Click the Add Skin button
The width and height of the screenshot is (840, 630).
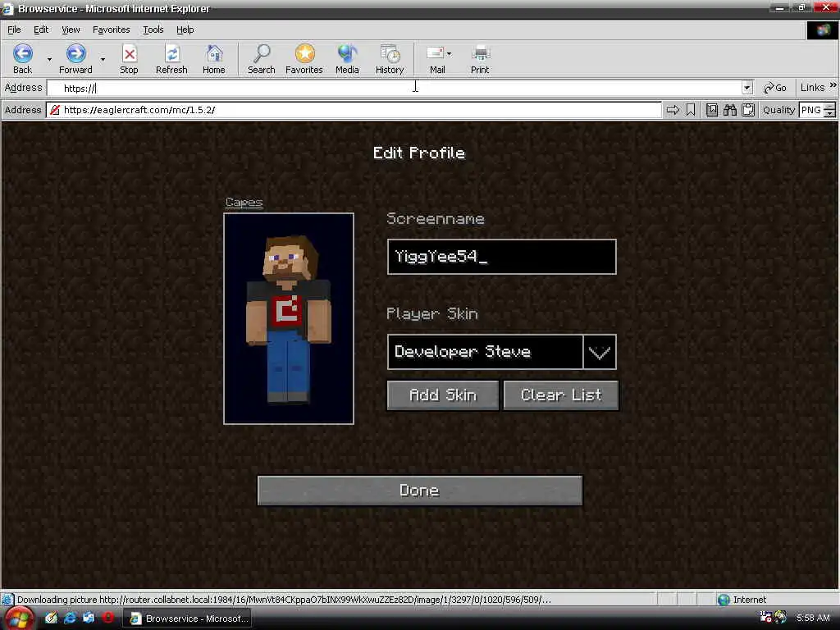(x=443, y=395)
